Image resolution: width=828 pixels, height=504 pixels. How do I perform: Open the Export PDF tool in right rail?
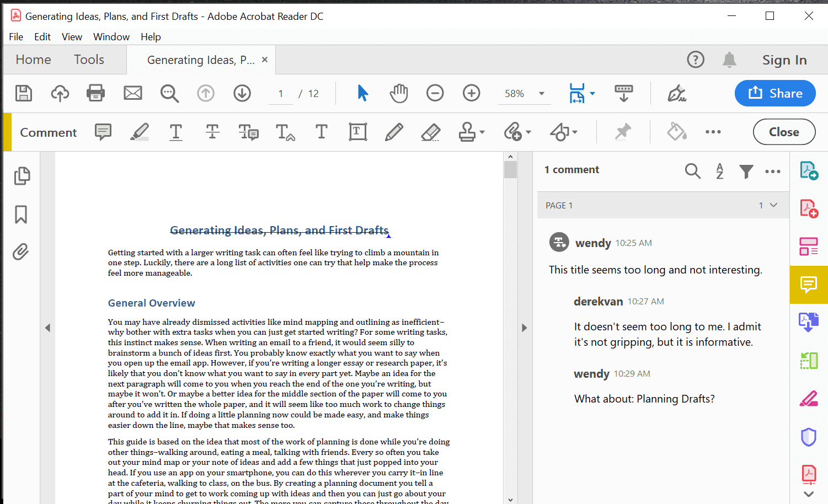pyautogui.click(x=809, y=171)
